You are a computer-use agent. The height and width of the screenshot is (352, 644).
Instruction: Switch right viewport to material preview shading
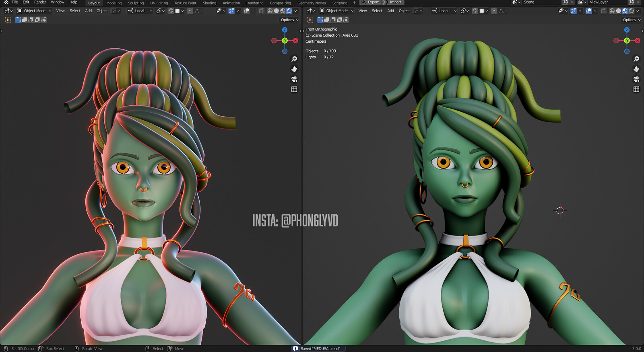625,11
